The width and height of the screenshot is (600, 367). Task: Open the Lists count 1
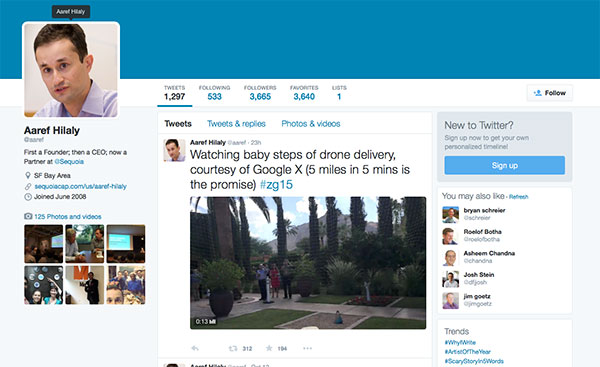click(x=339, y=93)
